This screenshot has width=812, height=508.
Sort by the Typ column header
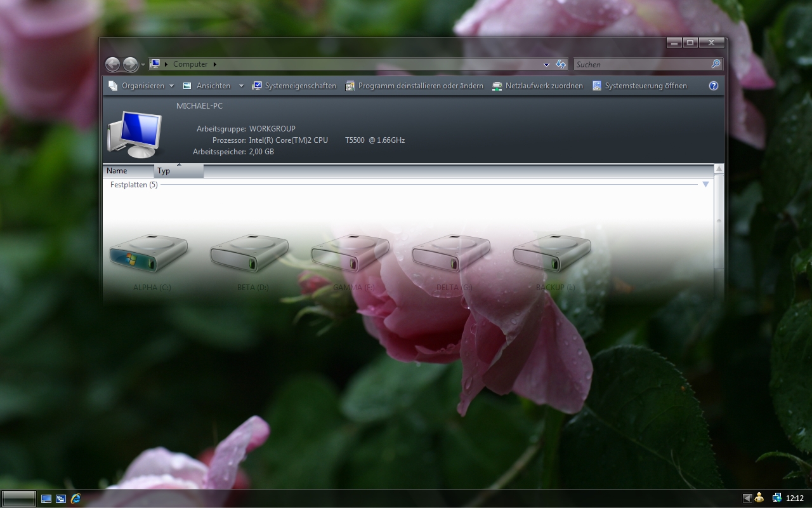[x=179, y=171]
